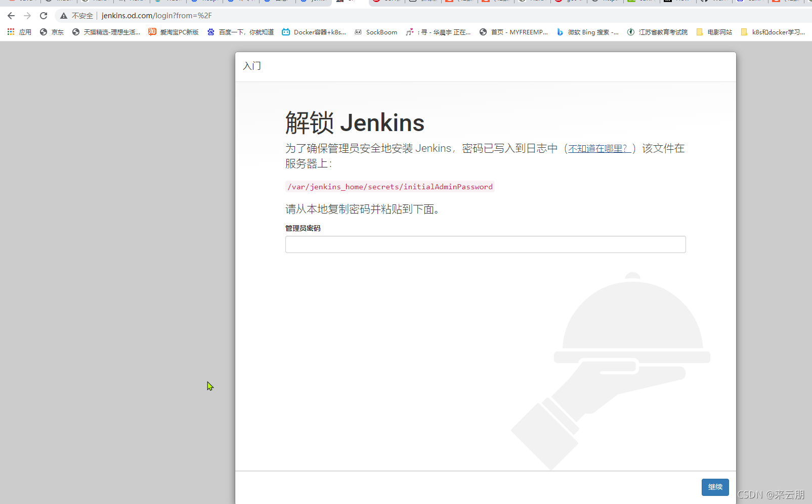Open the 爱淘宝PC新版 bookmark
The width and height of the screenshot is (812, 504).
174,32
